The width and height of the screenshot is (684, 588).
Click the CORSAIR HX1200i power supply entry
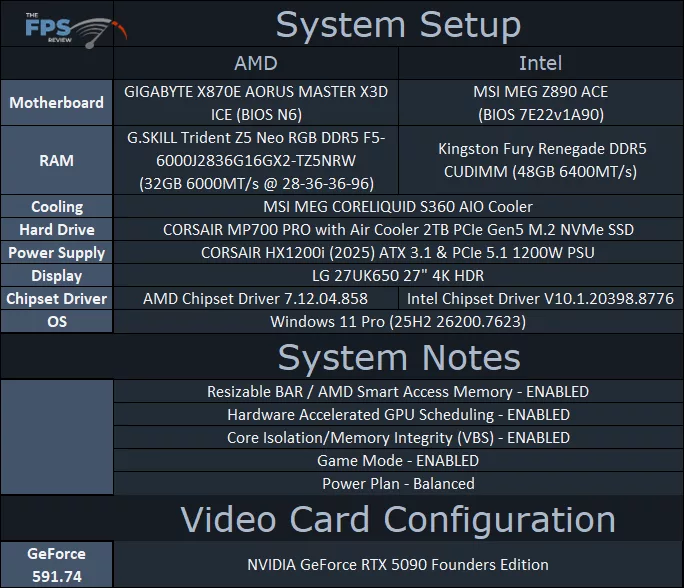click(x=398, y=253)
